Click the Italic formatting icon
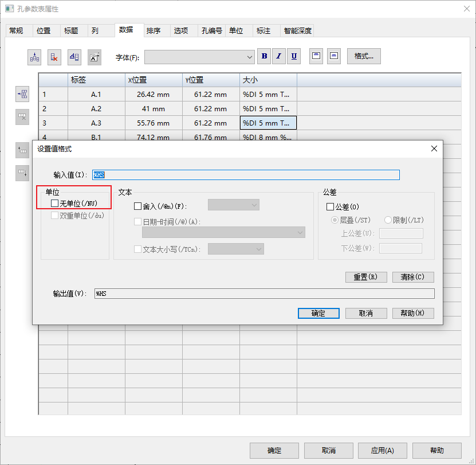476x465 pixels. click(279, 56)
